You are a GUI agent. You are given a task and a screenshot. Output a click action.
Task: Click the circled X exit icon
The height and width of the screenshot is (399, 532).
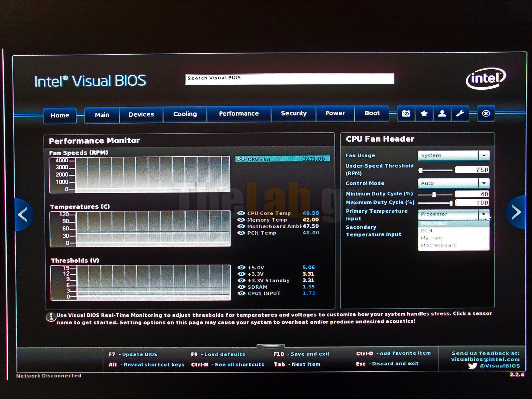click(486, 114)
